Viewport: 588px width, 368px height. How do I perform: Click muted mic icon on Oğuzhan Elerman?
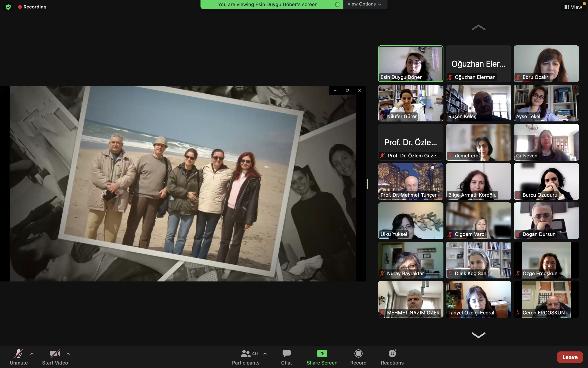(x=450, y=77)
